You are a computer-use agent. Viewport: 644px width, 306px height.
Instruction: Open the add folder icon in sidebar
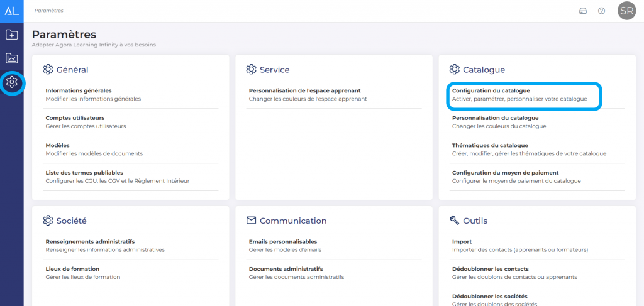click(x=11, y=35)
